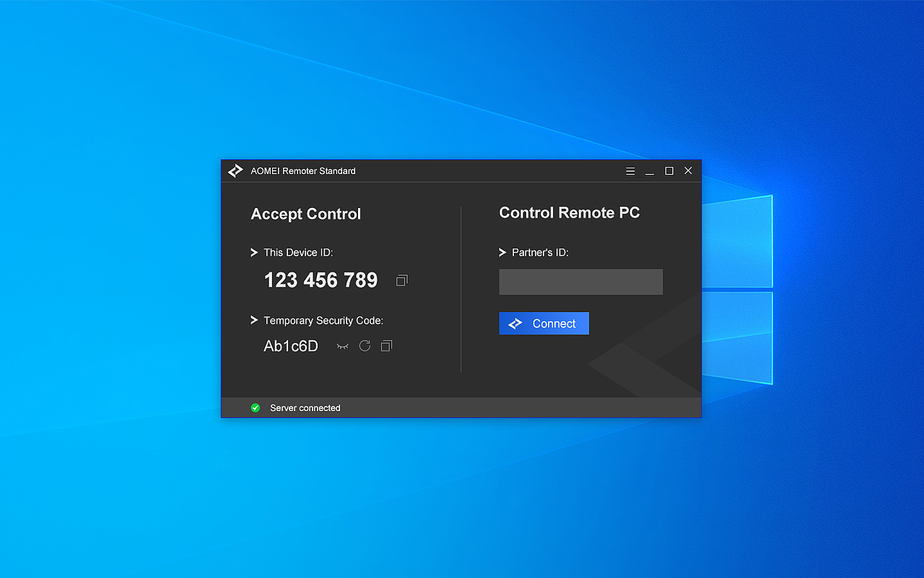Copy the temporary security code Ab1c6D
The width and height of the screenshot is (924, 578).
(386, 346)
